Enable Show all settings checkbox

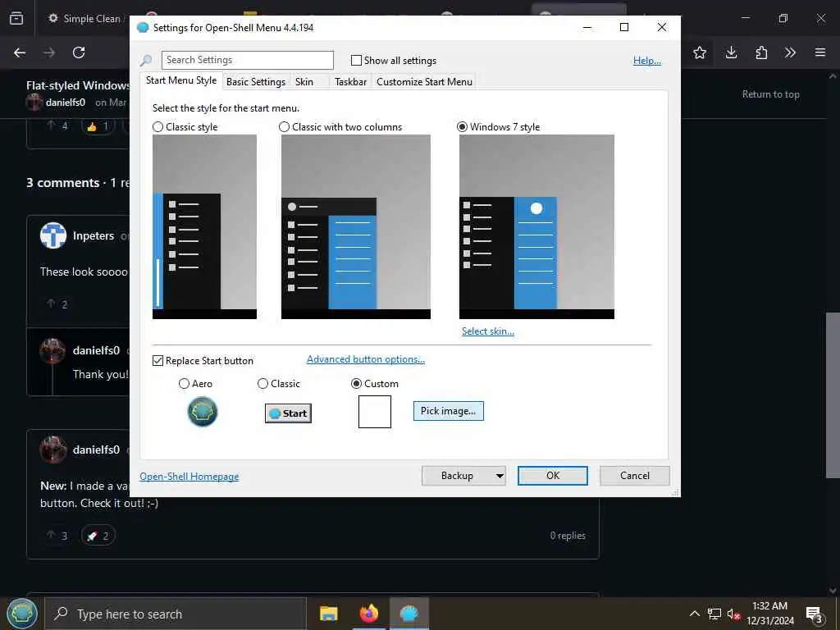(356, 61)
